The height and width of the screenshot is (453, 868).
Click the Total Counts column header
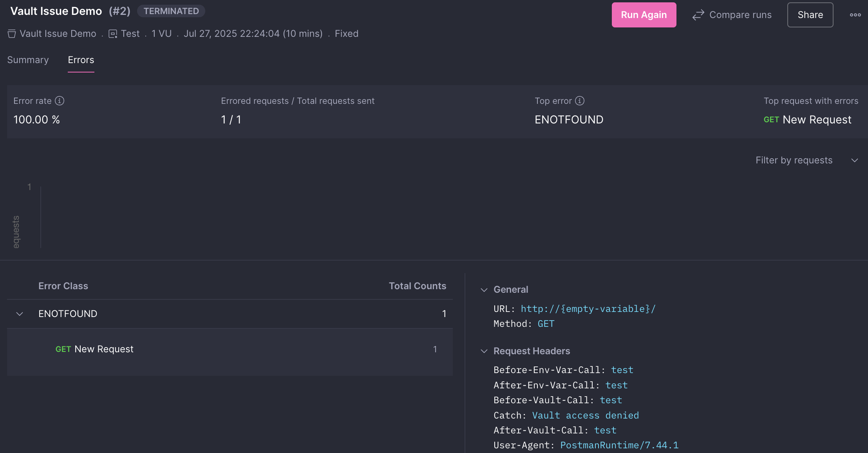[x=417, y=286]
